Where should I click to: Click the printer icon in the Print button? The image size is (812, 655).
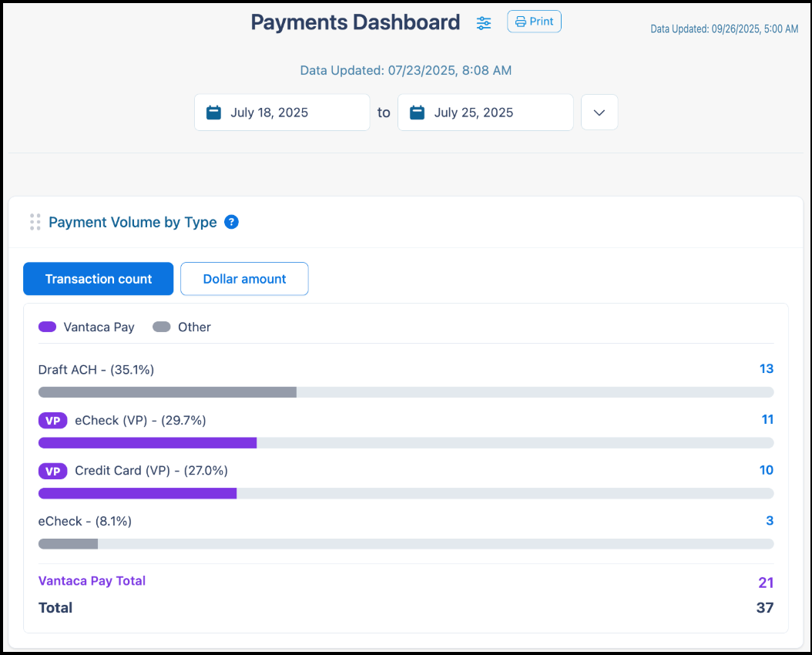point(522,21)
